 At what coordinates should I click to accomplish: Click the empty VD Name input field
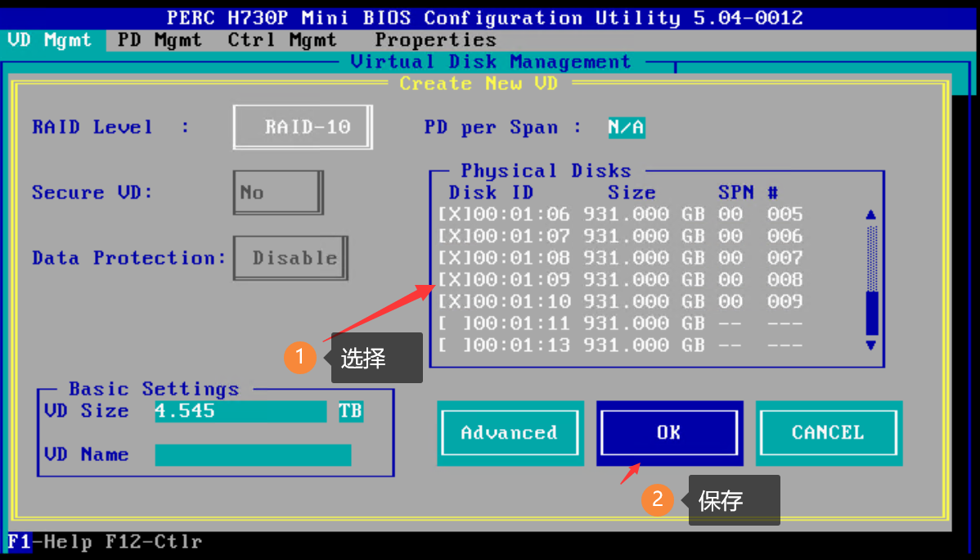tap(253, 455)
